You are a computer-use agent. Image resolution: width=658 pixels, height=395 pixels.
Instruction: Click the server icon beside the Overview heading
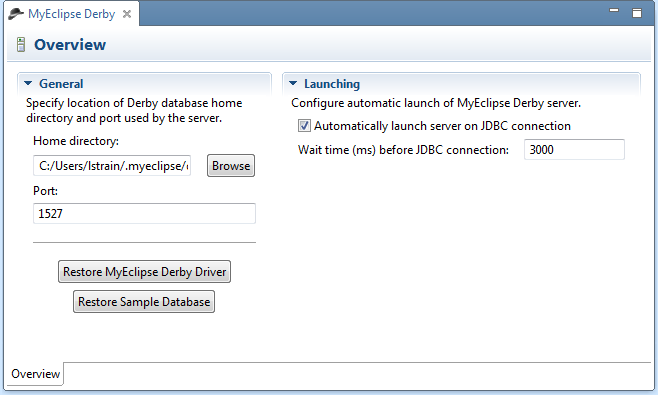point(21,44)
